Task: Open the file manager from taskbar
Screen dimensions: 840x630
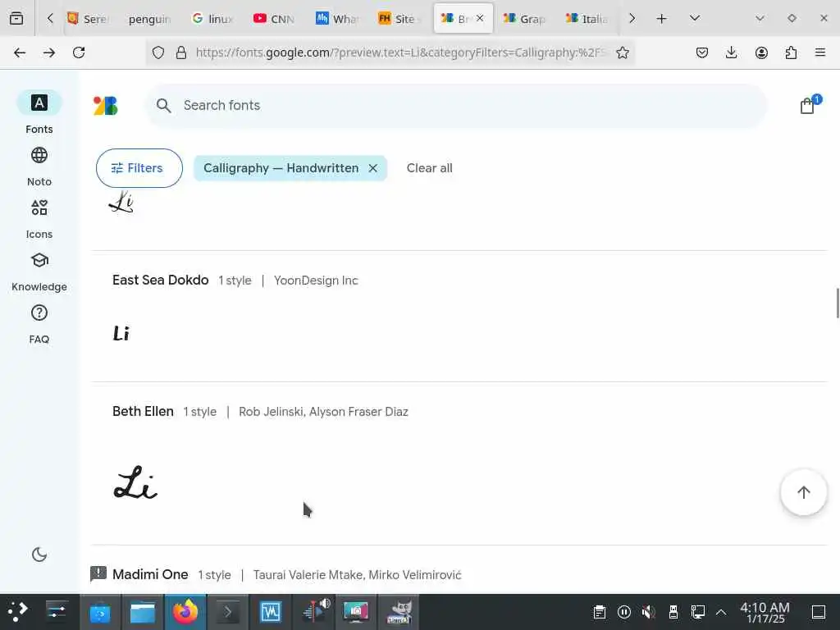Action: click(x=143, y=612)
